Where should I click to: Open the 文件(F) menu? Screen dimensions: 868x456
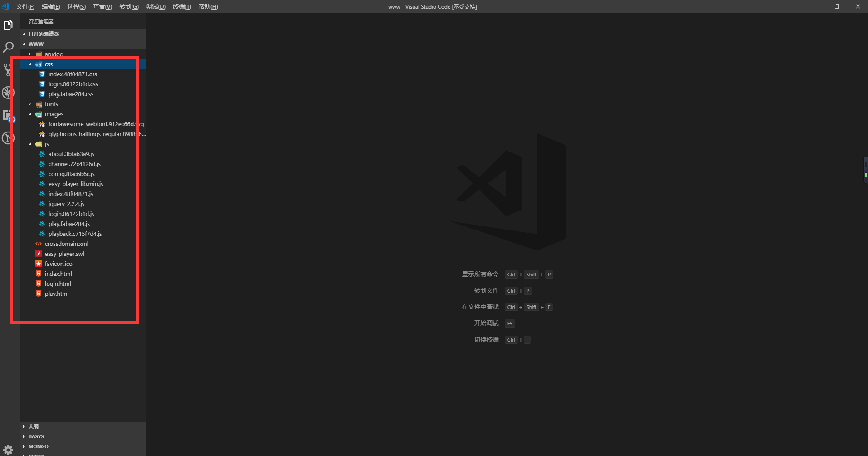click(x=25, y=6)
